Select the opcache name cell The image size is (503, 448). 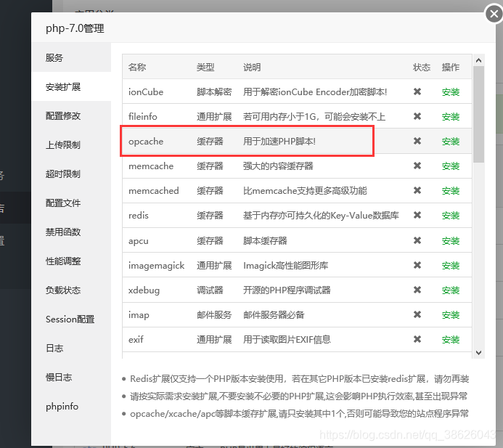[146, 142]
